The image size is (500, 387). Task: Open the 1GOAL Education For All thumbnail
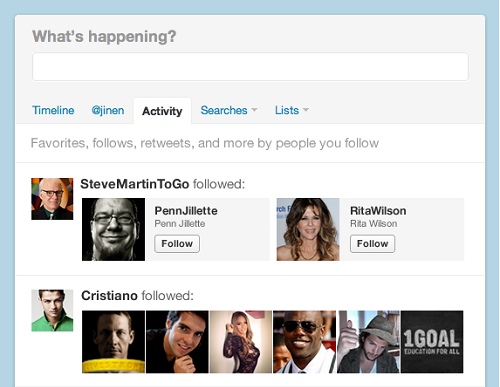coord(432,342)
